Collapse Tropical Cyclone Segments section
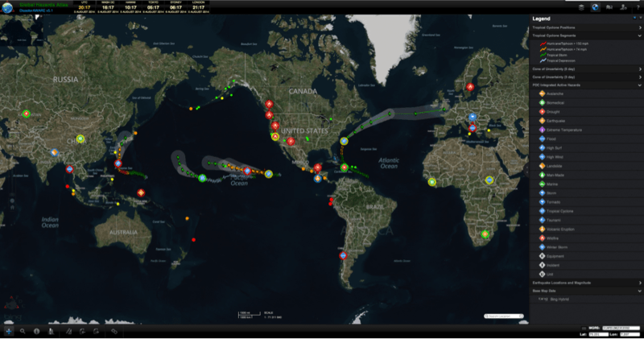Viewport: 644px width, 339px height. click(640, 36)
